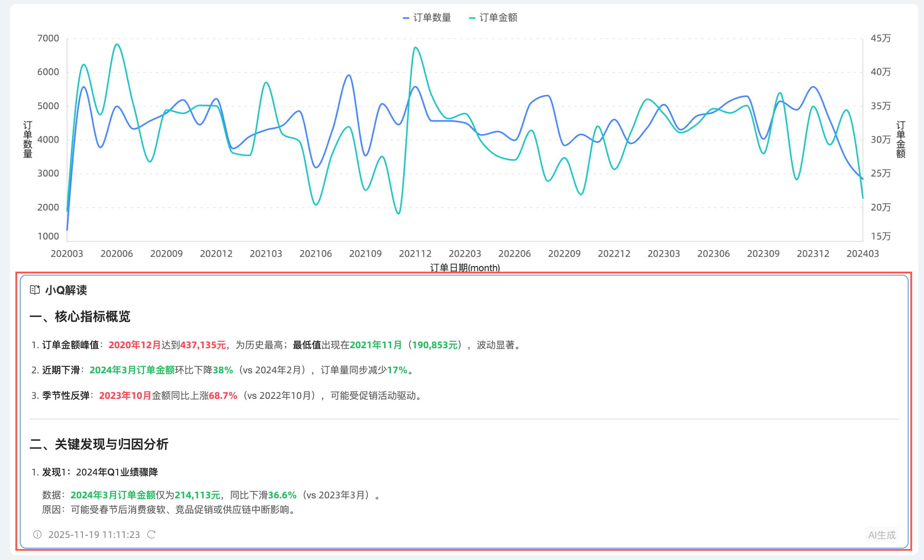Viewport: 924px width, 560px height.
Task: Click the green 2021年11月 highlighted text
Action: coord(376,345)
